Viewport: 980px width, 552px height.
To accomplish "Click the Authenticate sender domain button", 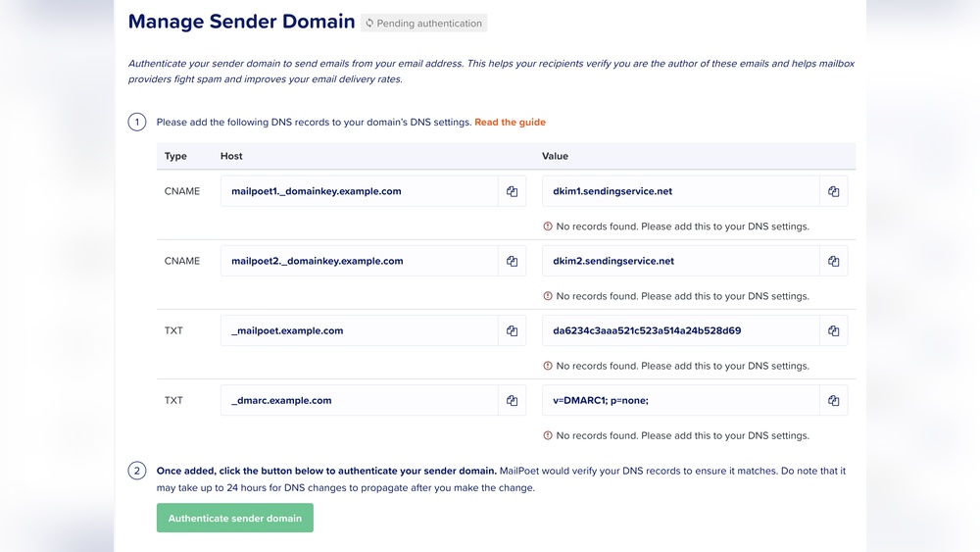I will pyautogui.click(x=235, y=518).
